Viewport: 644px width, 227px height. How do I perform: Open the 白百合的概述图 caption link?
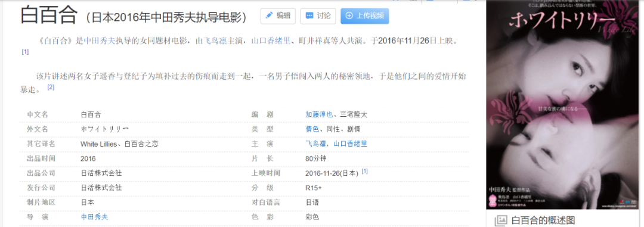[543, 220]
